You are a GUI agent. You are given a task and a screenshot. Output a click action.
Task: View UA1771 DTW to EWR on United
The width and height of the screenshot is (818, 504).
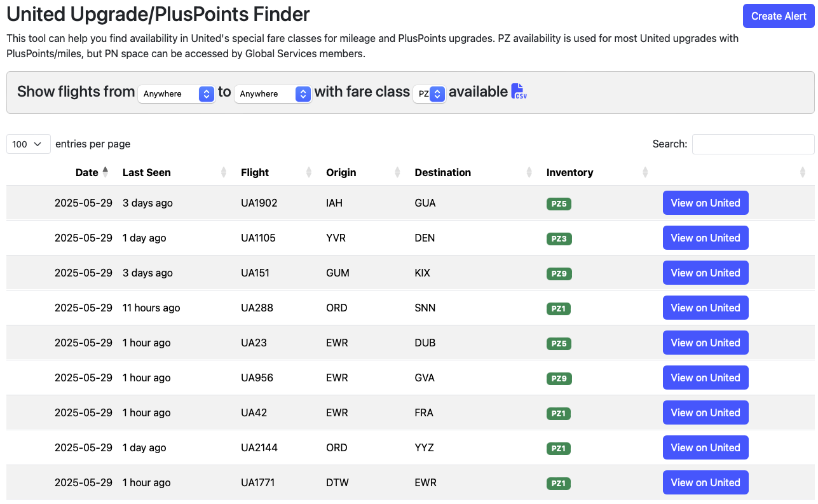pyautogui.click(x=706, y=482)
